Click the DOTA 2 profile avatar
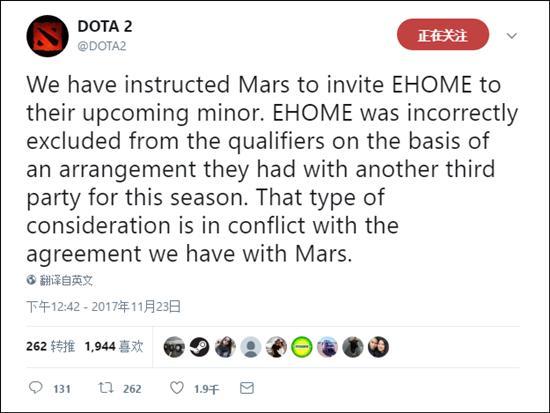Image resolution: width=550 pixels, height=413 pixels. pos(47,36)
